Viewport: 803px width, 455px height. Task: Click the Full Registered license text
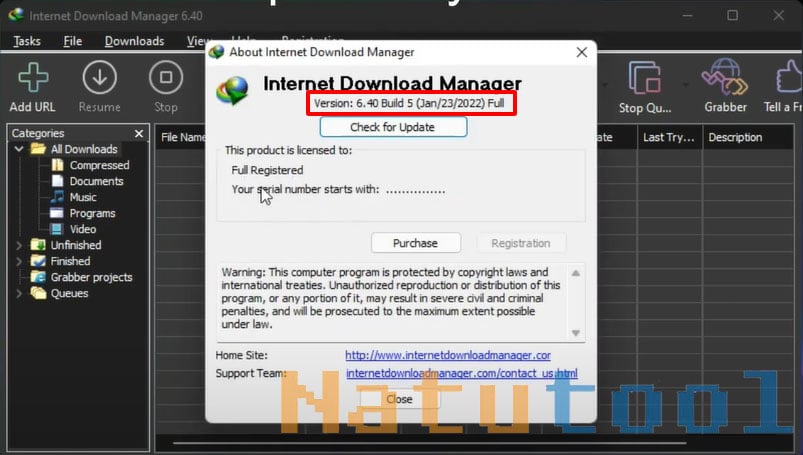pos(267,170)
